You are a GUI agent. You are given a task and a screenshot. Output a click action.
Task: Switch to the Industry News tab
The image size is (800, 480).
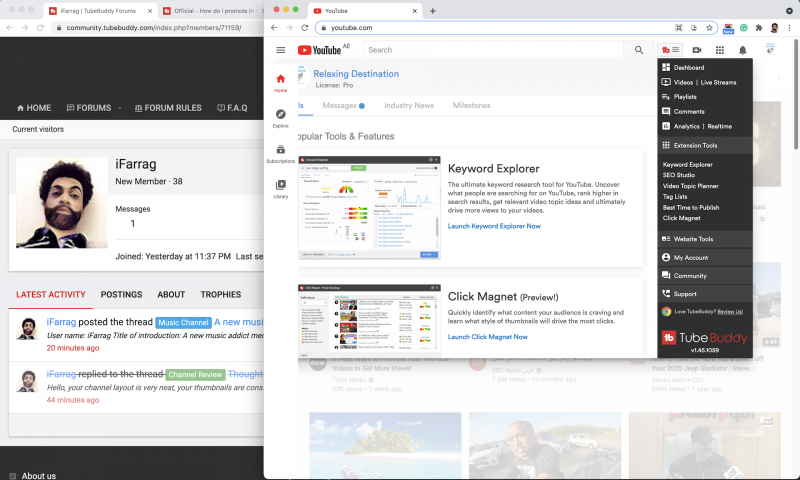tap(409, 105)
